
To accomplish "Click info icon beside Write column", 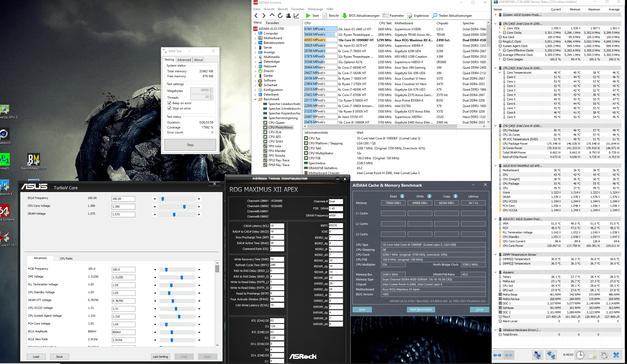I will click(429, 196).
